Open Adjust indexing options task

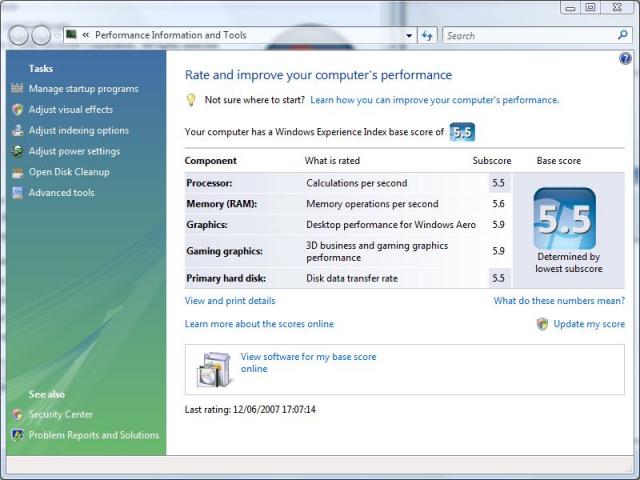click(x=79, y=130)
